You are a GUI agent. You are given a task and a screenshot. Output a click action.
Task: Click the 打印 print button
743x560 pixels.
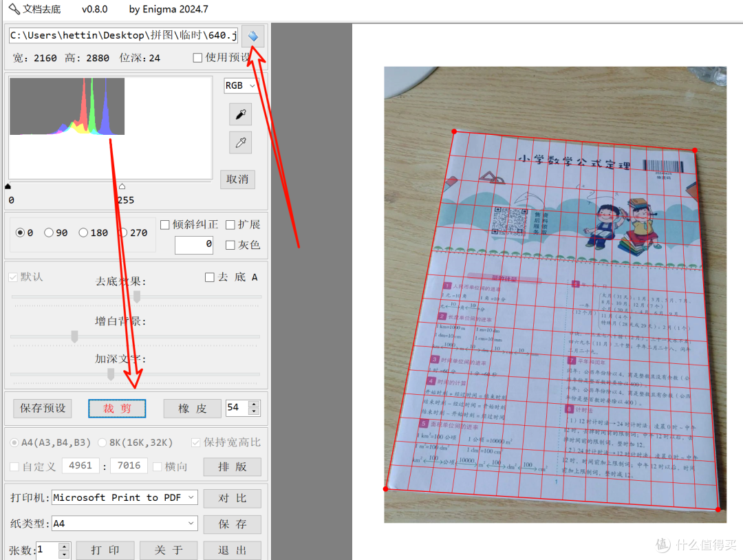click(x=105, y=550)
